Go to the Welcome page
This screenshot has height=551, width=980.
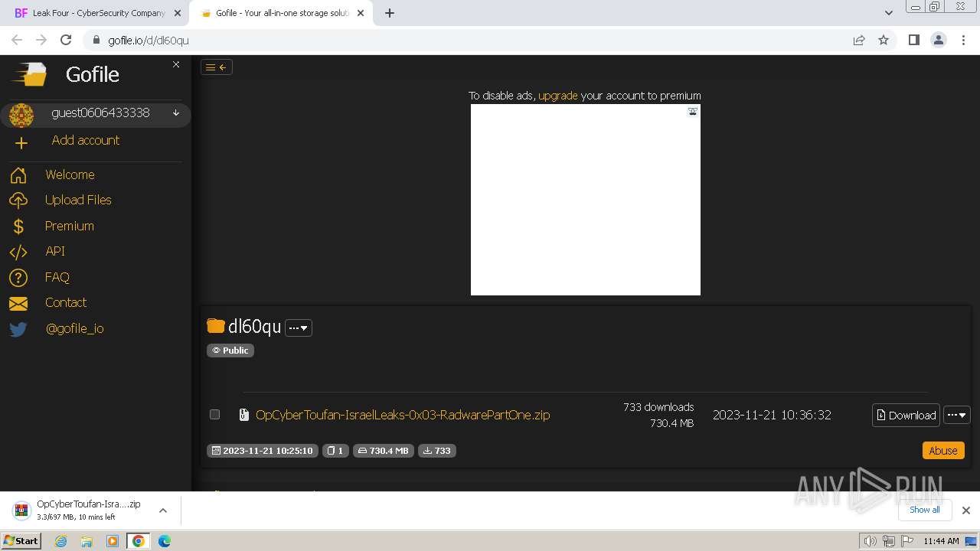click(x=70, y=174)
